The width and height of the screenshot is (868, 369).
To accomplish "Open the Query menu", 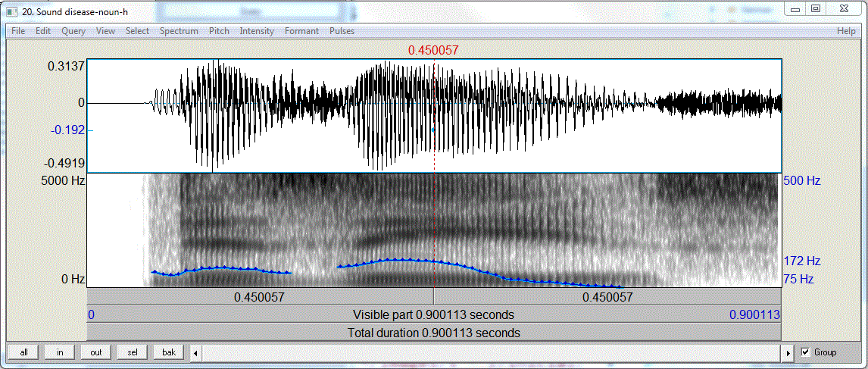I will click(73, 31).
